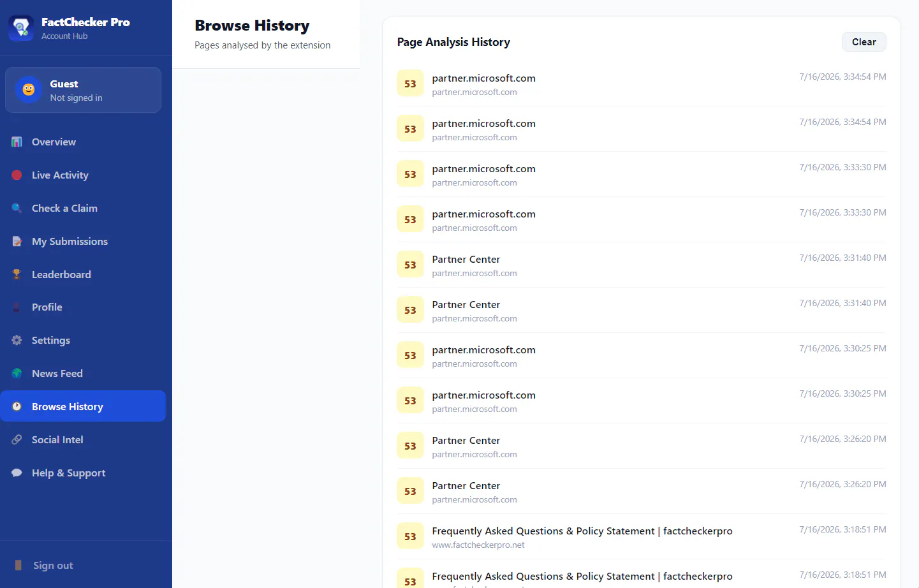Screen dimensions: 919x588
Task: Click "Not signed in" status text
Action: click(76, 98)
